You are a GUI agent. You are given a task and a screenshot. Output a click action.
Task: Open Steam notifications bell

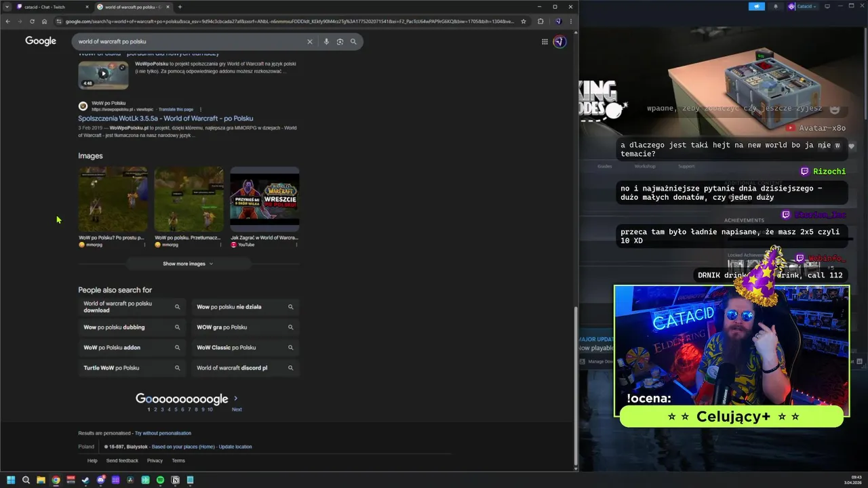coord(776,6)
